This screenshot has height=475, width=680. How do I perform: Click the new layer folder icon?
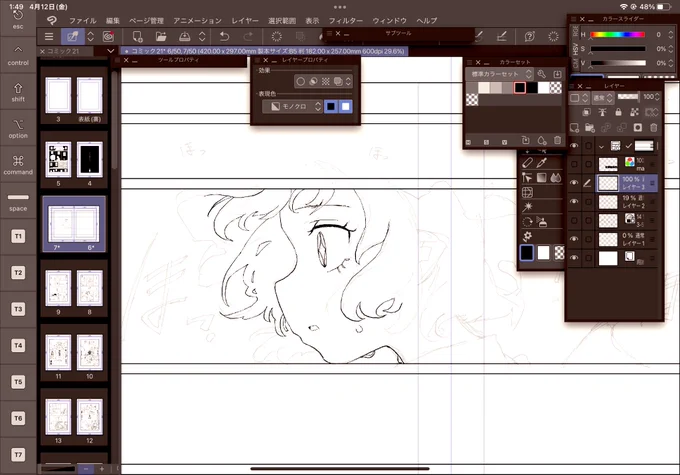(x=590, y=128)
